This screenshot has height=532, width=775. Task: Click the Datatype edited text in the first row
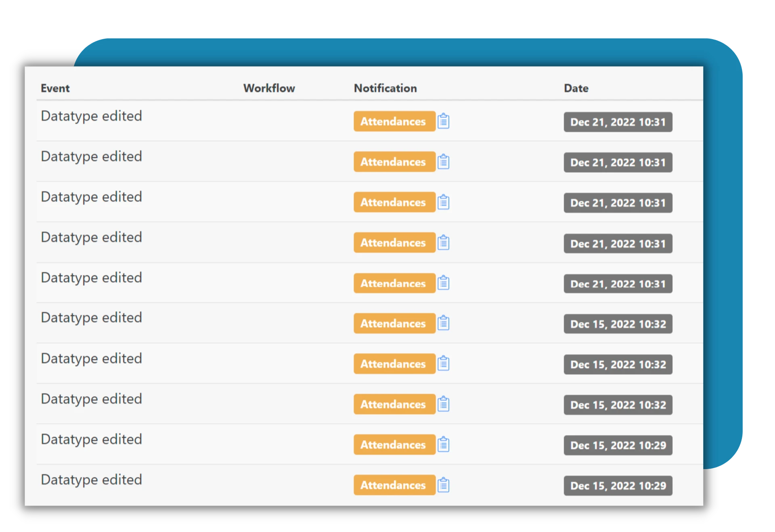91,116
